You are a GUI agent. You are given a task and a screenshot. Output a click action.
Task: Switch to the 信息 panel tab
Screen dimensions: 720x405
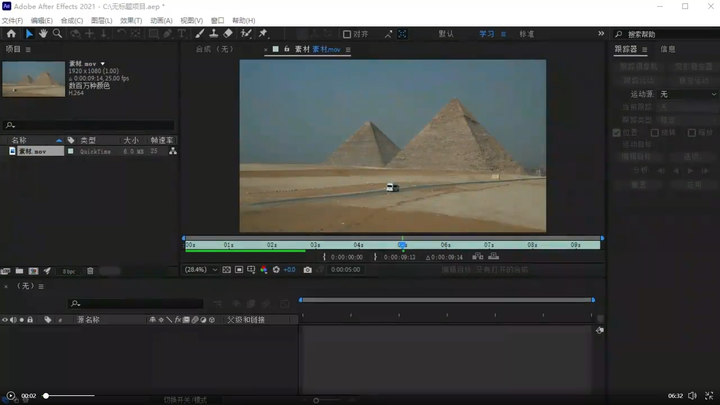point(668,49)
